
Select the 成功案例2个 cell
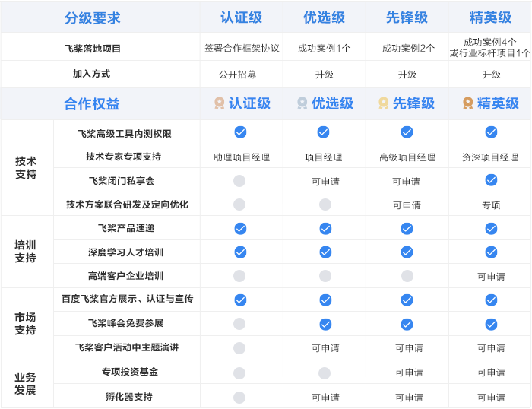[408, 48]
